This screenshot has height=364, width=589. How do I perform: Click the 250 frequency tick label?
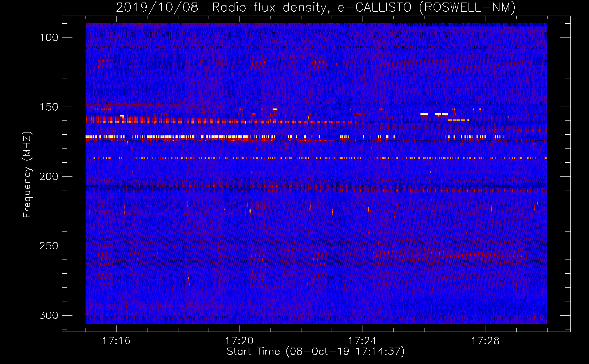point(49,246)
